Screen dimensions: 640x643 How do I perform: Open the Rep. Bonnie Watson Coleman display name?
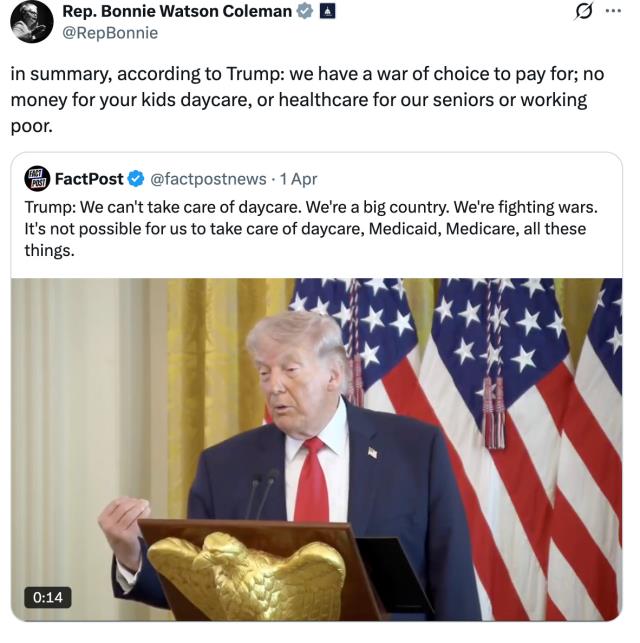coord(177,11)
